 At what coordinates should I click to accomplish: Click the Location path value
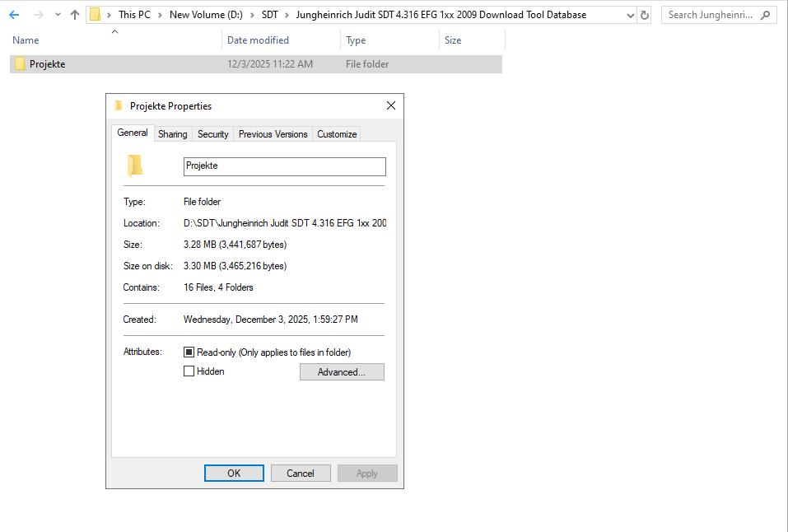point(285,222)
